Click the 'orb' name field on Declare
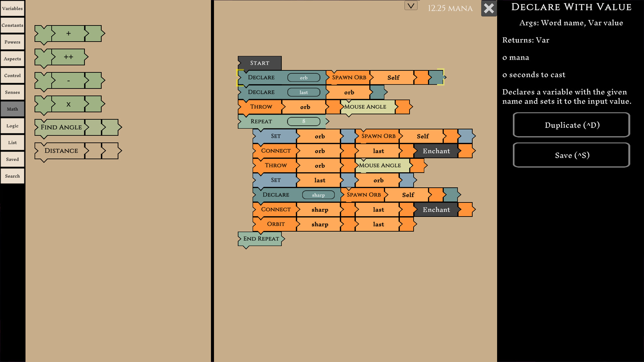 (304, 77)
